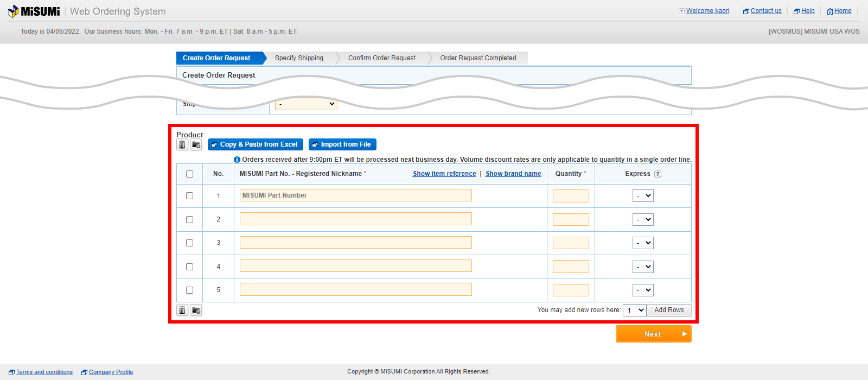Click the info icon beside the orders notice
The width and height of the screenshot is (868, 380).
(237, 160)
